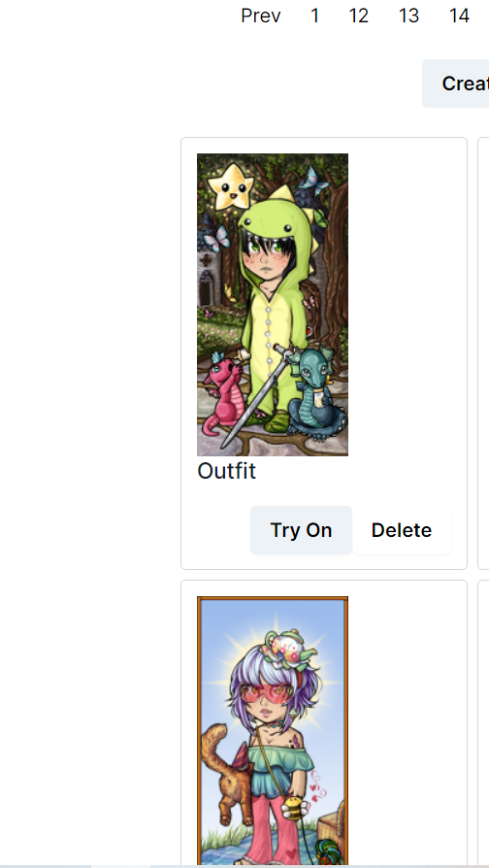The width and height of the screenshot is (489, 868).
Task: Open the purple-haired avatar outfit thumbnail
Action: [273, 732]
